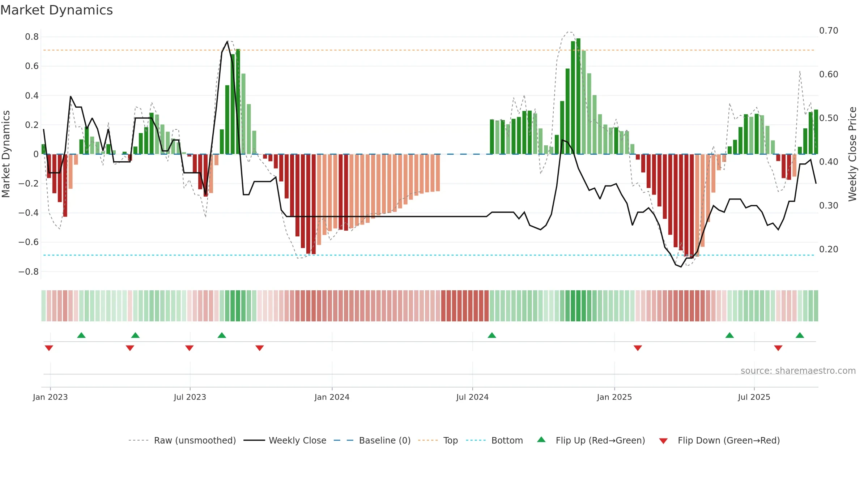This screenshot has height=488, width=868.
Task: Click the Jan 2025 x-axis label
Action: [614, 397]
